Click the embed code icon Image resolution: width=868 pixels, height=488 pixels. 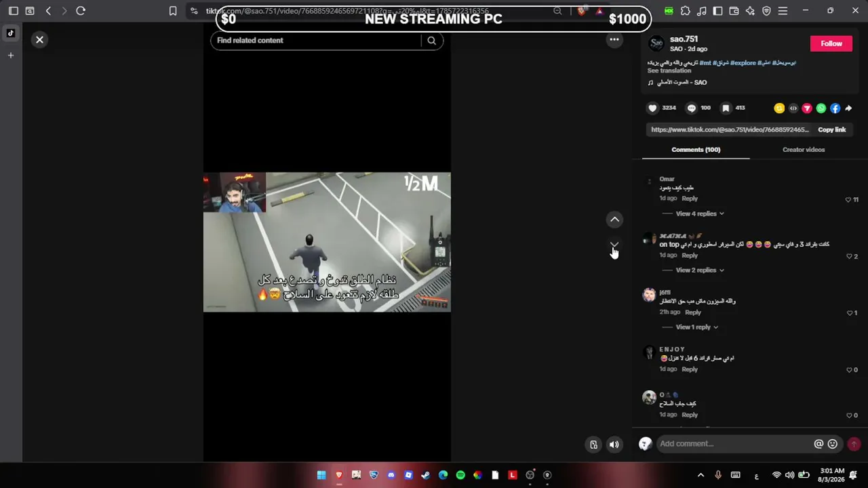coord(793,108)
